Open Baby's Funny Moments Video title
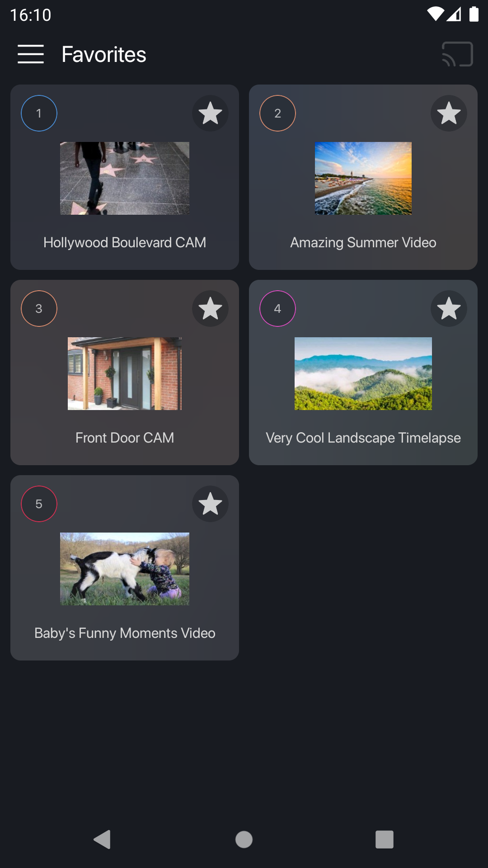The width and height of the screenshot is (488, 868). coord(125,633)
